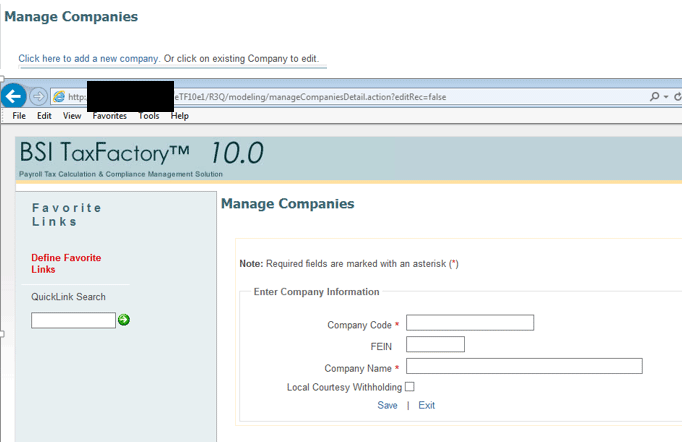Image resolution: width=682 pixels, height=442 pixels.
Task: Click the browser URL address field
Action: coord(348,97)
